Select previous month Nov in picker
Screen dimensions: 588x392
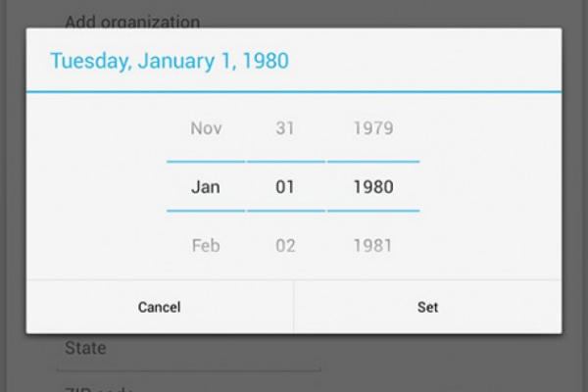click(206, 128)
